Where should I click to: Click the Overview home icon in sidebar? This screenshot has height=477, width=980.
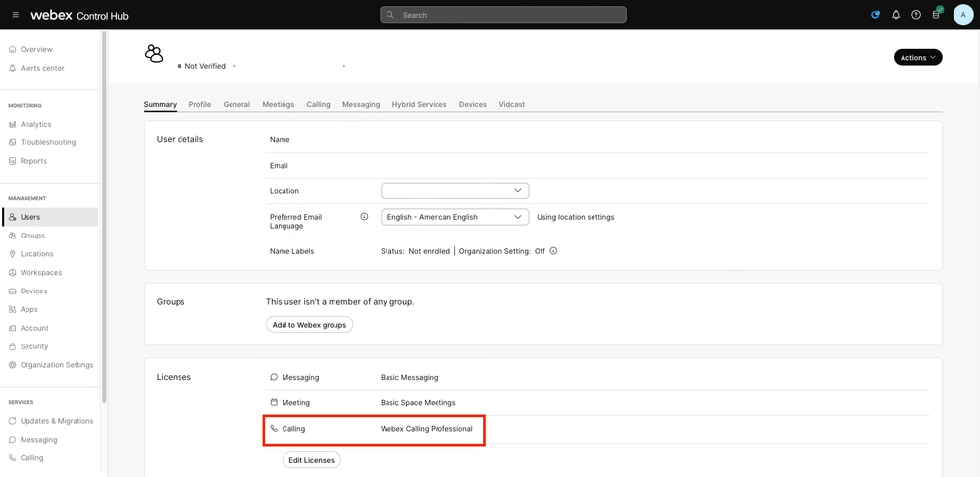tap(13, 49)
